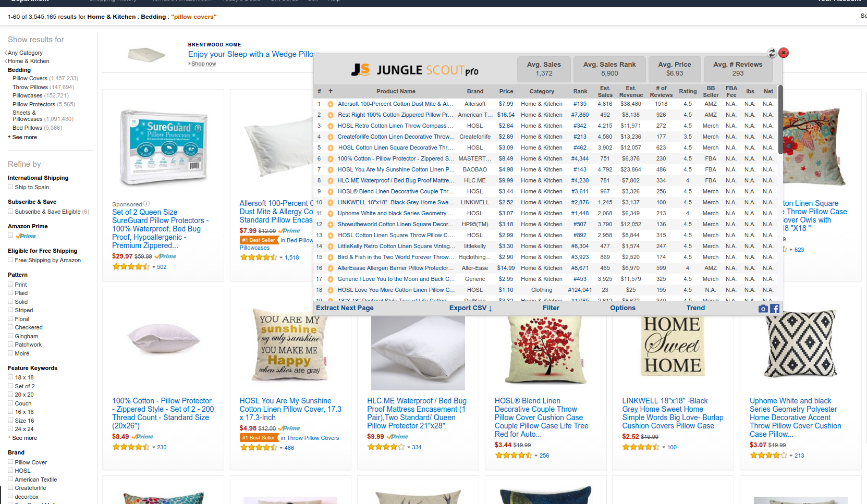
Task: Click orange plus icon for row 13 HOSL
Action: point(331,236)
